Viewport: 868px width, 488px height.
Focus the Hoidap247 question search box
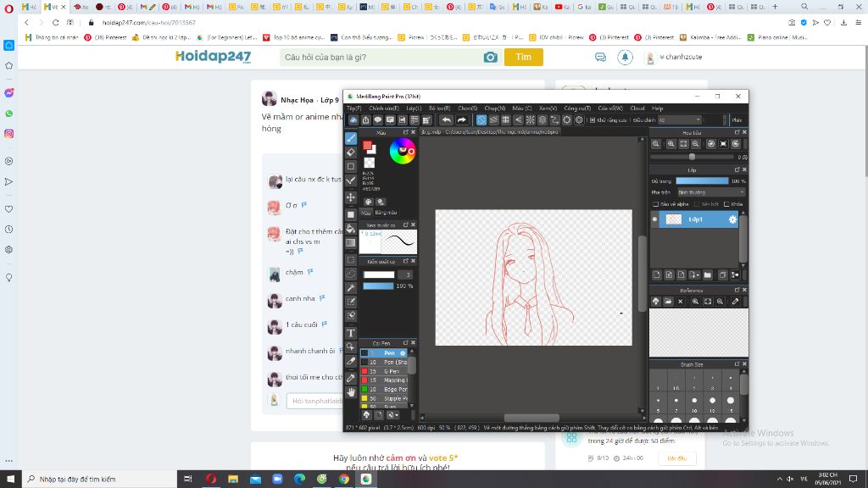382,57
